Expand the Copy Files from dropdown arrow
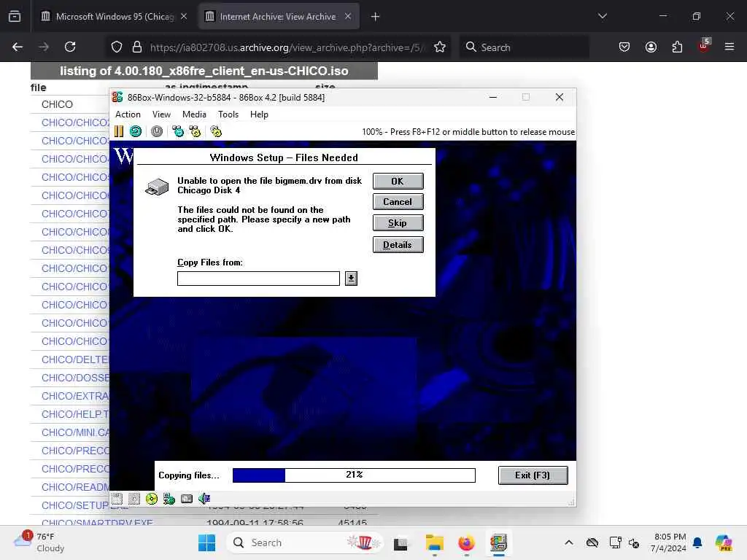Image resolution: width=747 pixels, height=560 pixels. pyautogui.click(x=351, y=279)
